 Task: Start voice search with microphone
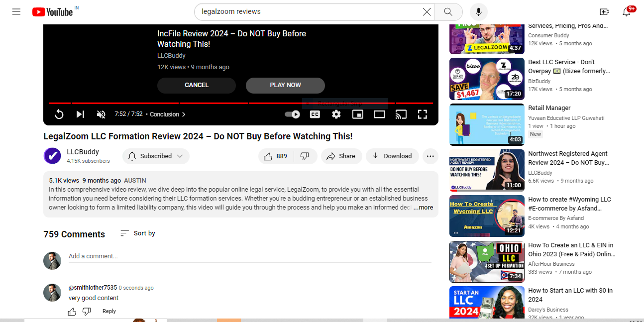tap(478, 12)
